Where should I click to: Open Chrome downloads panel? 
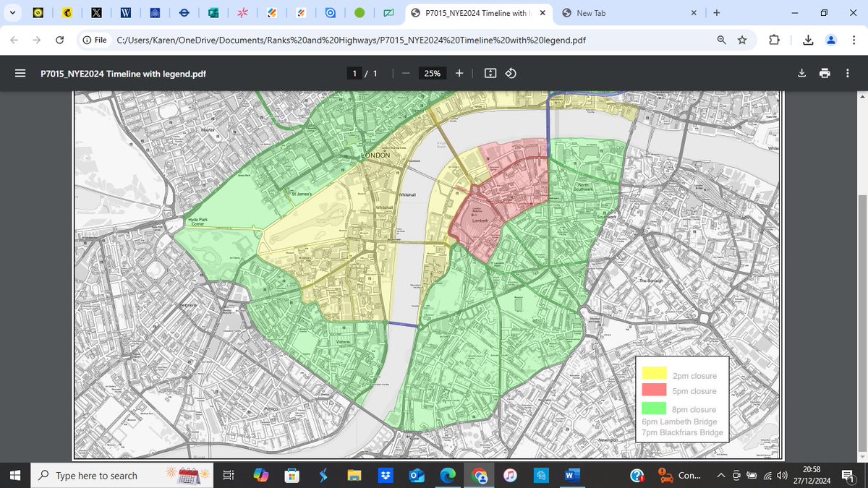[808, 40]
